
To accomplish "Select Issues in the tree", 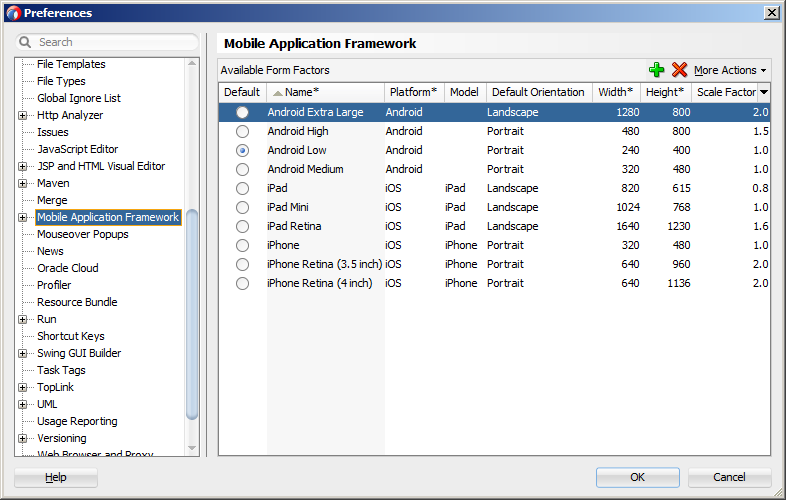I will click(53, 132).
